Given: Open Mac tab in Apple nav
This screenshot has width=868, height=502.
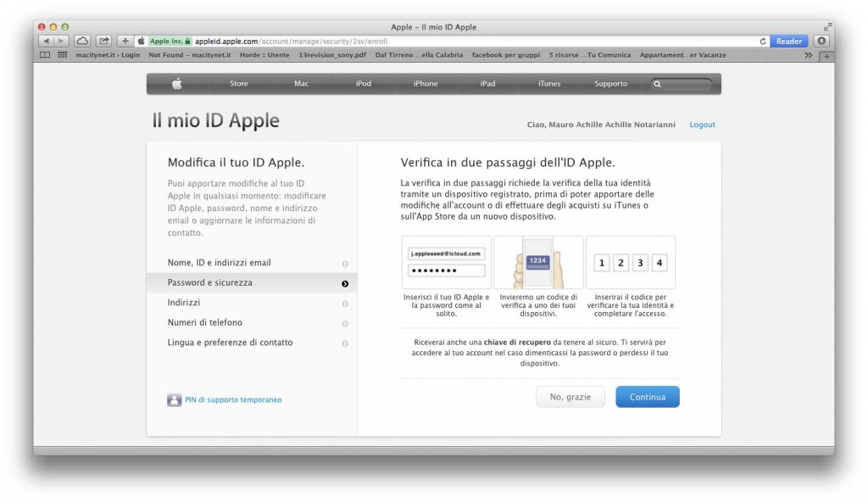Looking at the screenshot, I should (x=301, y=84).
